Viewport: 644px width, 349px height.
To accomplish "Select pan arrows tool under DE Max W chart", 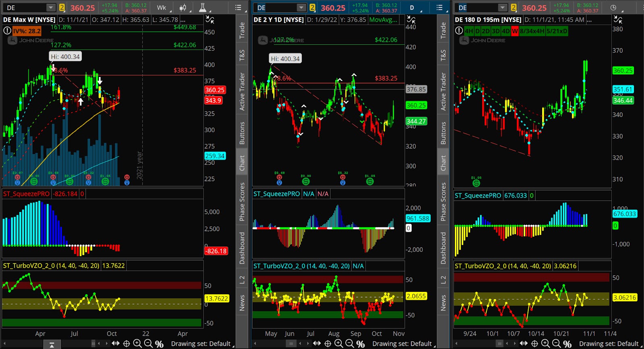I will (116, 344).
